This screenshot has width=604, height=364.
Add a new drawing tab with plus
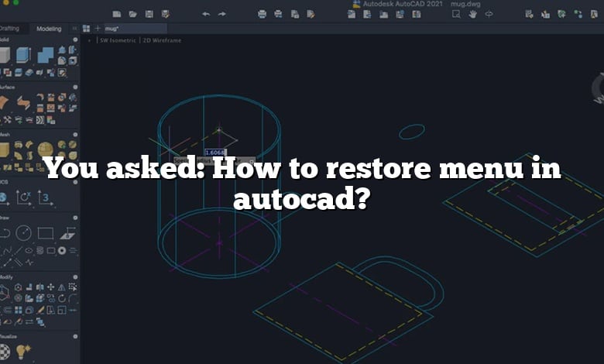coord(98,29)
